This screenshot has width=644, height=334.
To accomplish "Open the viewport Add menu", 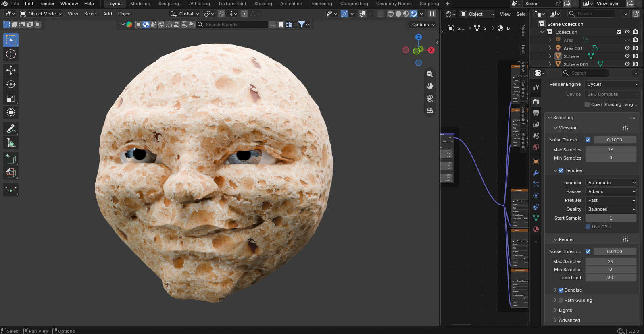I will click(108, 14).
